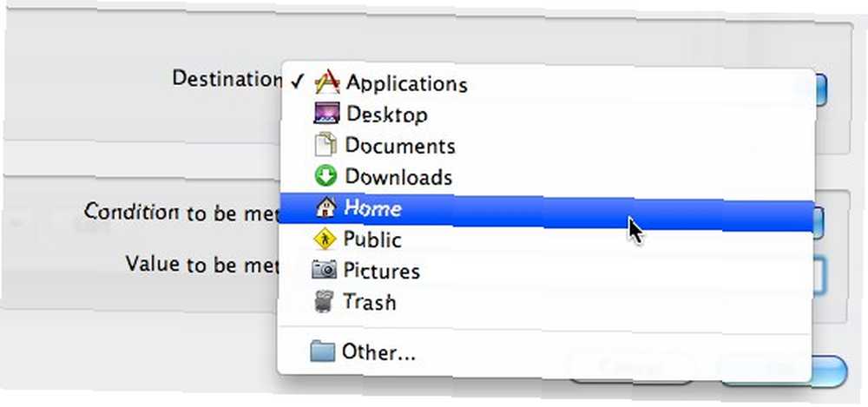Click the Trash can icon
The height and width of the screenshot is (407, 868).
coord(324,302)
